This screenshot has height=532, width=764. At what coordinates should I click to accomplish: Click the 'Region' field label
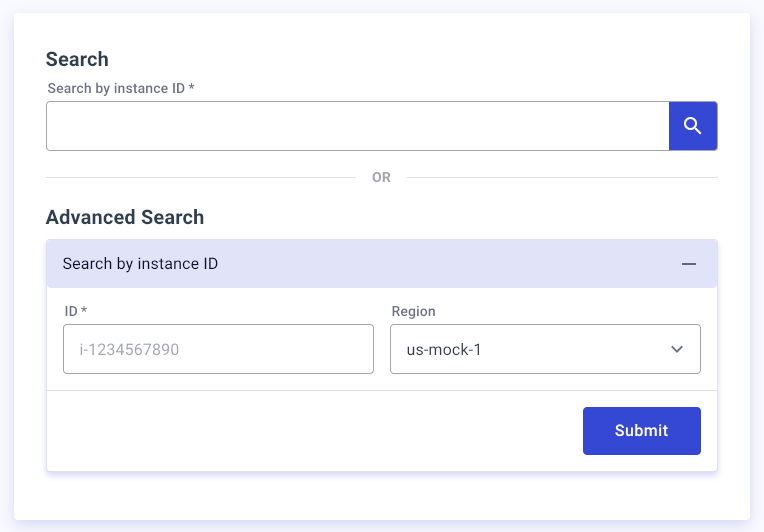coord(413,311)
